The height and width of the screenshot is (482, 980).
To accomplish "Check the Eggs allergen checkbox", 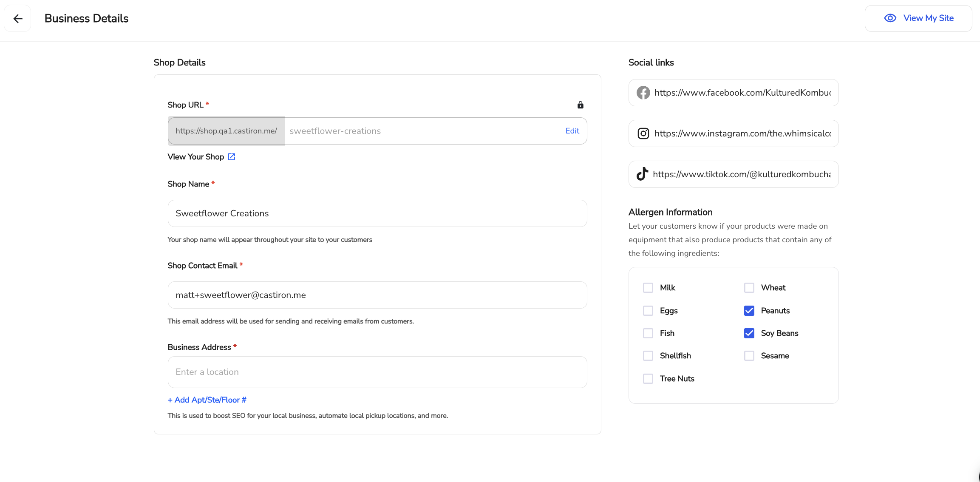I will click(x=648, y=311).
